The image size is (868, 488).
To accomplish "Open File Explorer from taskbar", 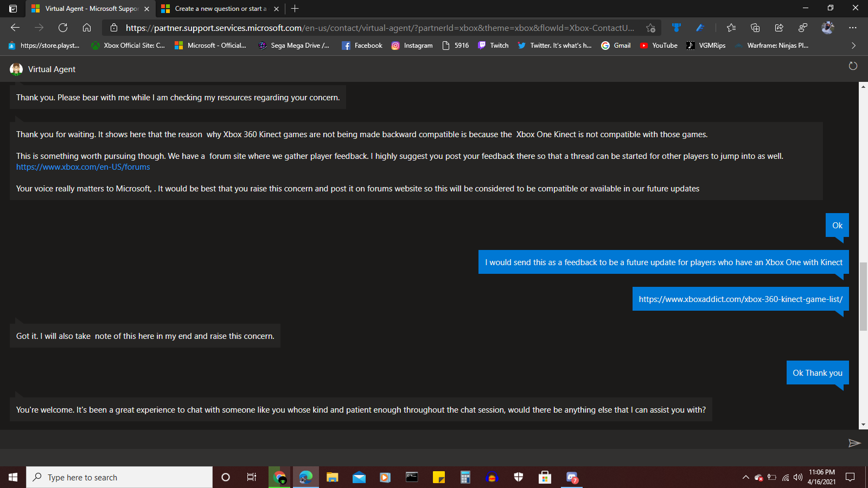I will click(332, 477).
